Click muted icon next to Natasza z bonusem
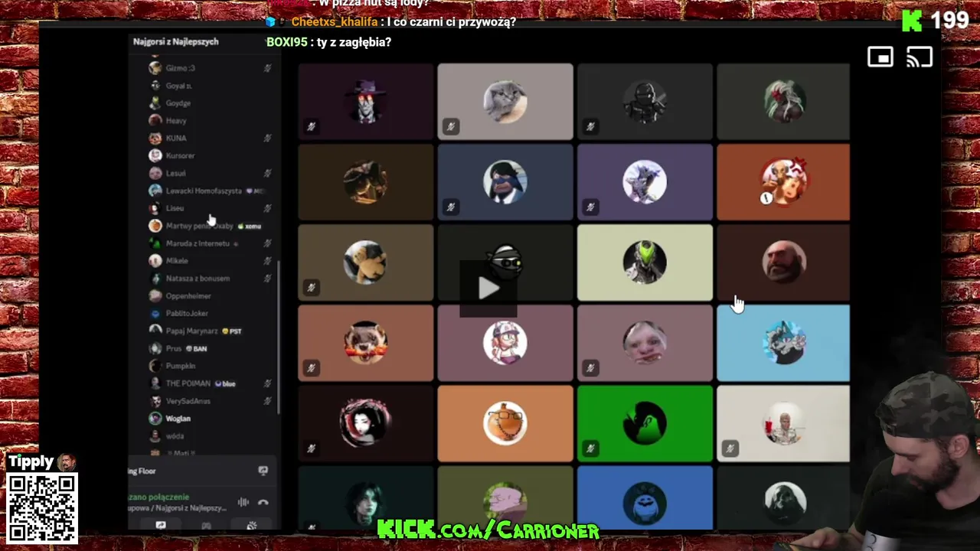 tap(267, 279)
